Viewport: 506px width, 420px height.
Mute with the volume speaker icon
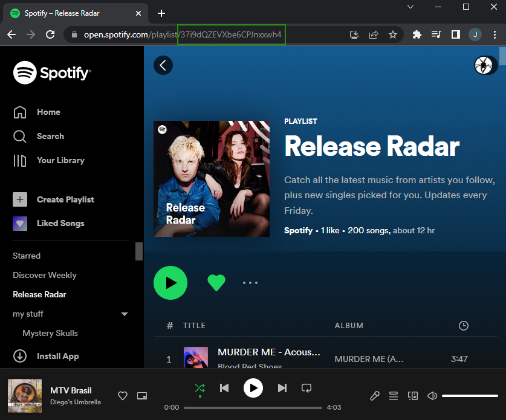tap(432, 396)
